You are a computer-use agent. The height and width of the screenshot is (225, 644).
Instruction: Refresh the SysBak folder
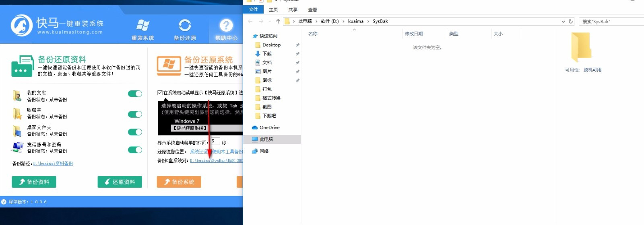coord(571,22)
